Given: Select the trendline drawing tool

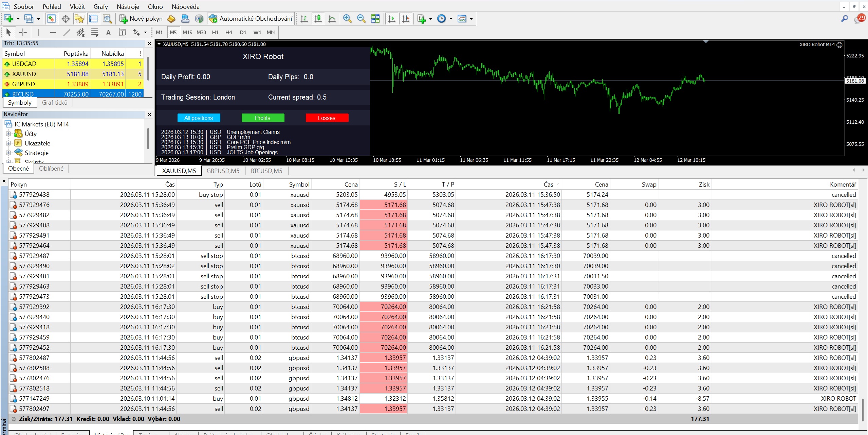Looking at the screenshot, I should point(67,32).
